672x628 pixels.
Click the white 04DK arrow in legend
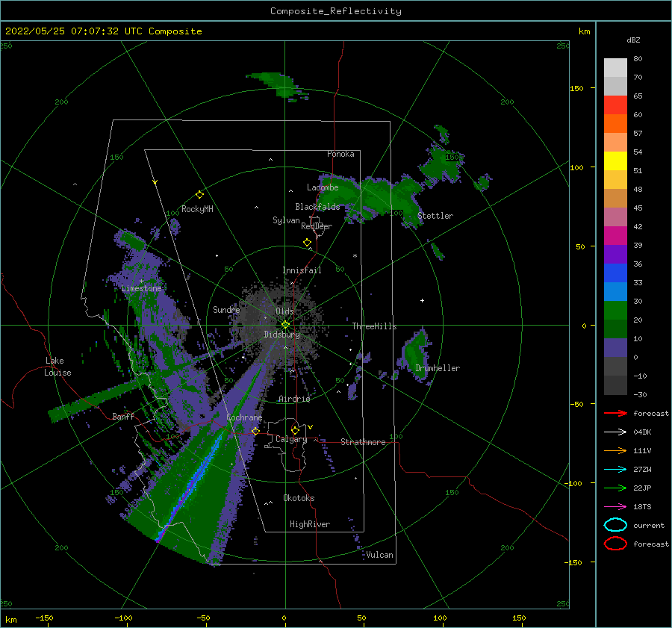tap(615, 432)
